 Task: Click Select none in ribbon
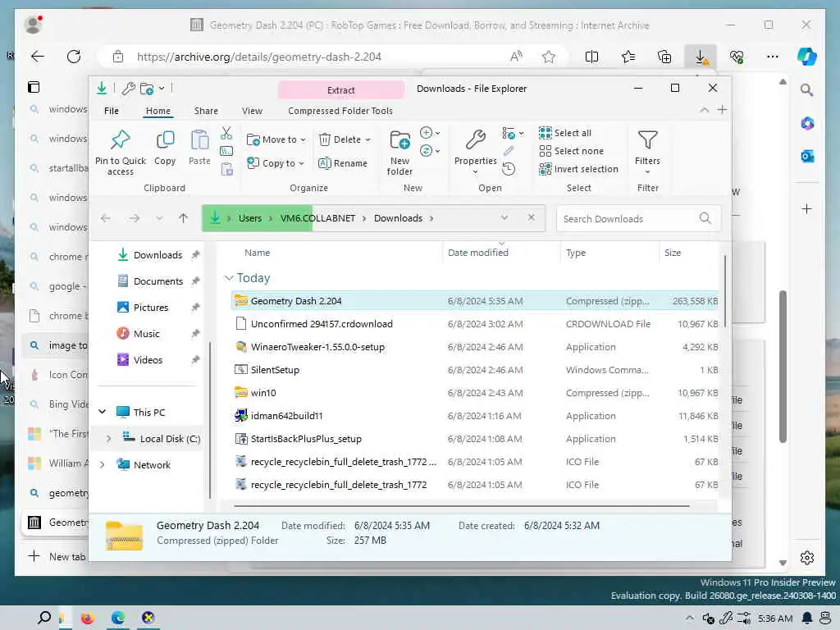click(571, 151)
